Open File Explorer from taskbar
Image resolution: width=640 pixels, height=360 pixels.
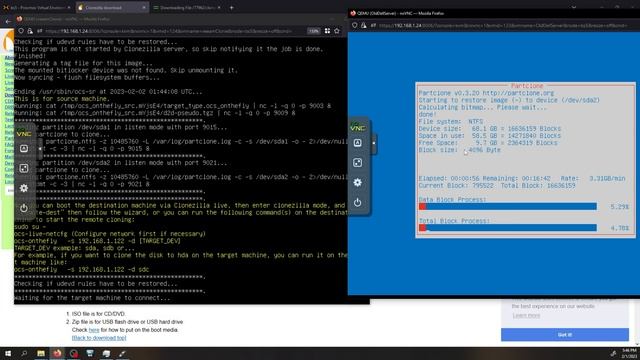pyautogui.click(x=41, y=353)
